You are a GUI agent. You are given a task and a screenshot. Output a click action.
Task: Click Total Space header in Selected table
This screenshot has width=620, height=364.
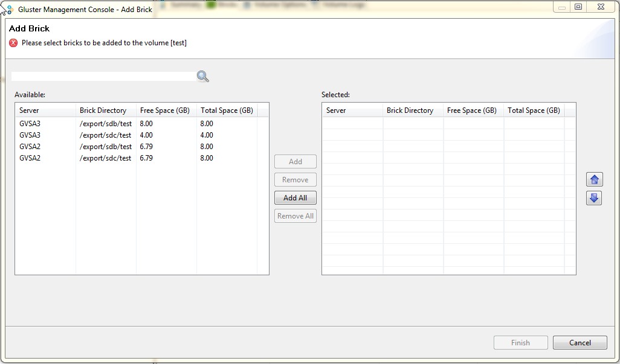[533, 110]
